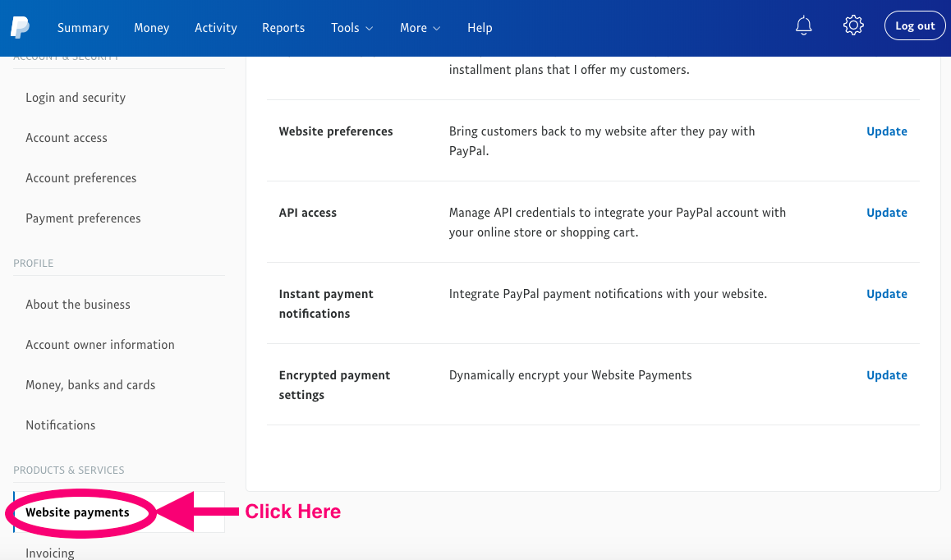Update Instant payment notifications
951x560 pixels.
click(x=887, y=294)
